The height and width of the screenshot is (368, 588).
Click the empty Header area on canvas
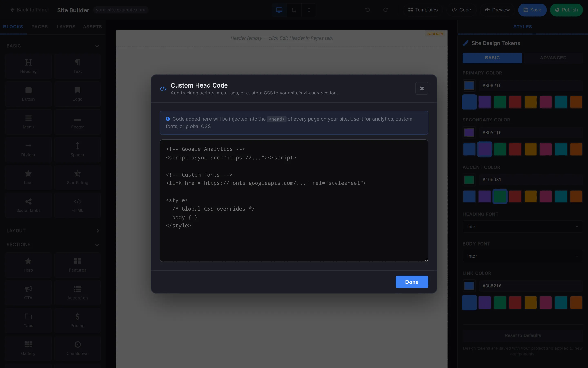point(282,38)
